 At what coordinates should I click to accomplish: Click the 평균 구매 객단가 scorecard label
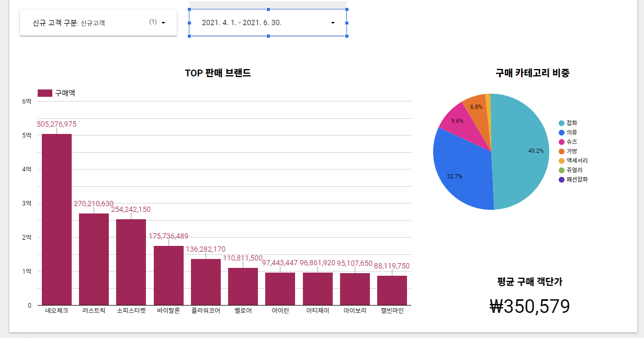529,281
